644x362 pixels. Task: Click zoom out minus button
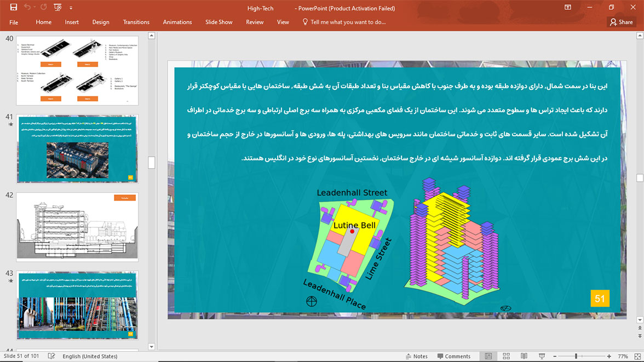point(554,356)
